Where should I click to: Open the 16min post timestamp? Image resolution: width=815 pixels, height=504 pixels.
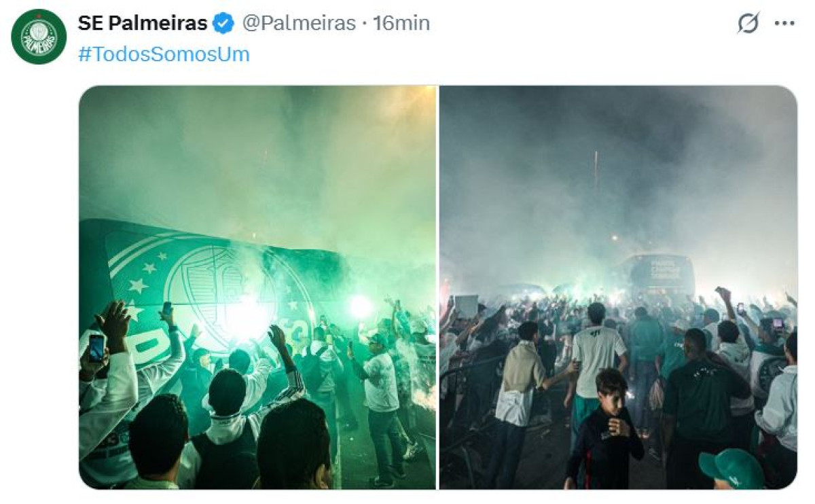(401, 23)
